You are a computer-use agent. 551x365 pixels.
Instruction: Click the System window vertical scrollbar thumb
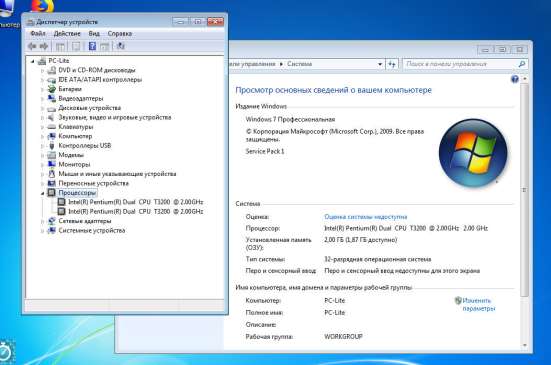tap(524, 190)
